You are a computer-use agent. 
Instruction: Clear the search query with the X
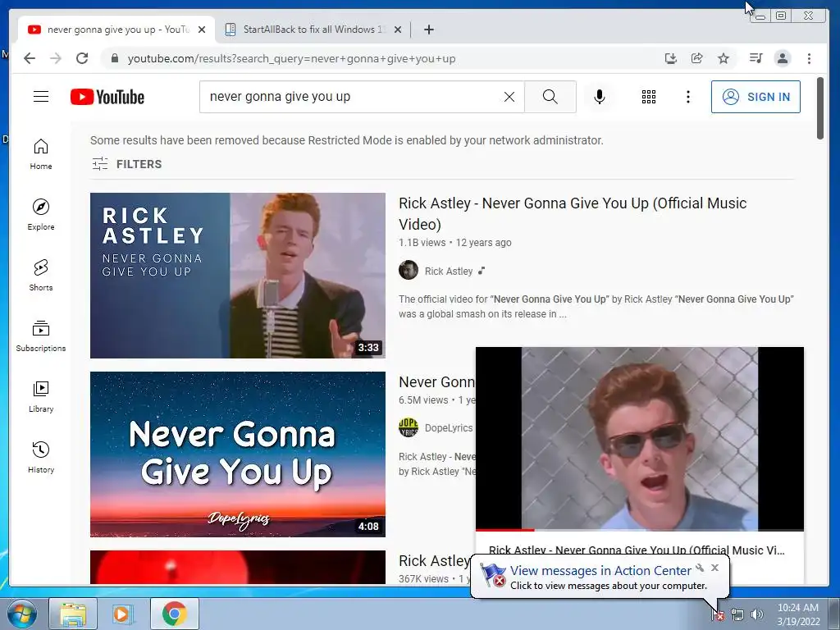pos(509,97)
